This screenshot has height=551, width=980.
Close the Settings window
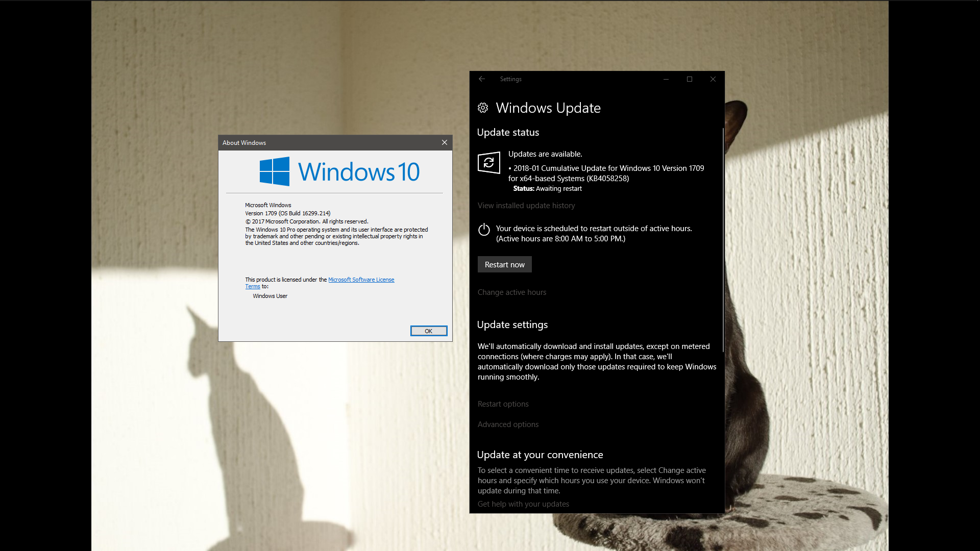tap(713, 79)
